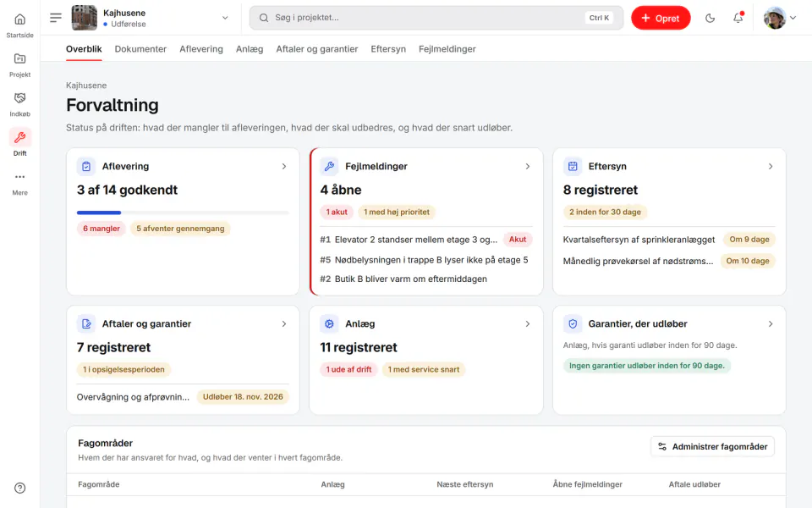Open the Aftaler og garantier tab
Viewport: 812px width, 508px height.
(317, 49)
